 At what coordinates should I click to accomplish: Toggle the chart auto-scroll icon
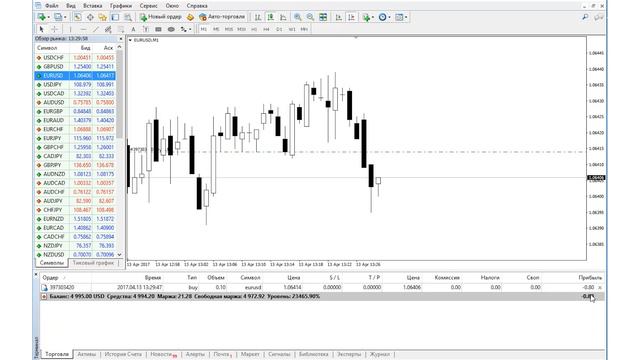pos(338,17)
